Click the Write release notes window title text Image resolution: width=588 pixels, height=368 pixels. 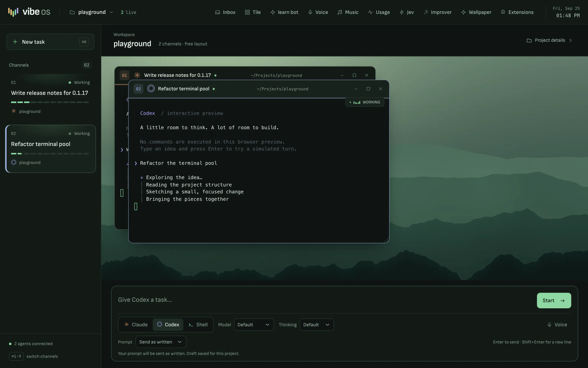(x=177, y=75)
